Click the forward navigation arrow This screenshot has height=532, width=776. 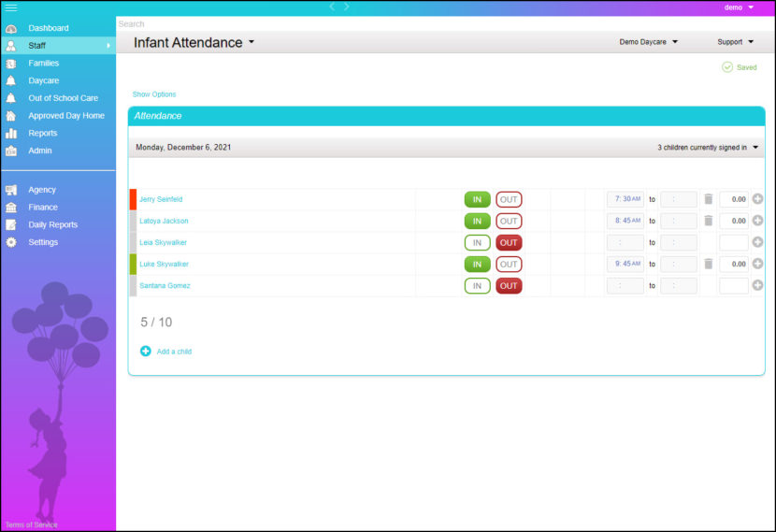[347, 7]
